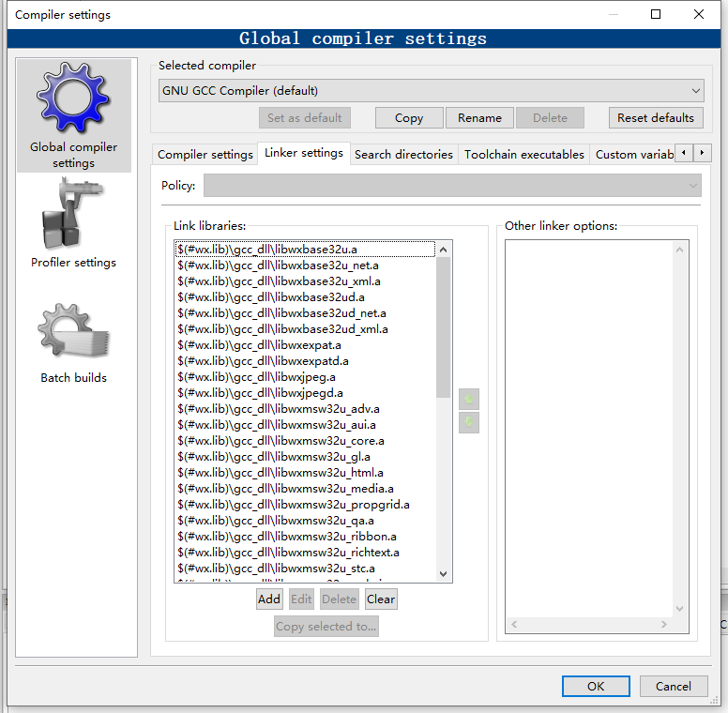The image size is (728, 713).
Task: Copy the selected compiler
Action: pos(409,118)
